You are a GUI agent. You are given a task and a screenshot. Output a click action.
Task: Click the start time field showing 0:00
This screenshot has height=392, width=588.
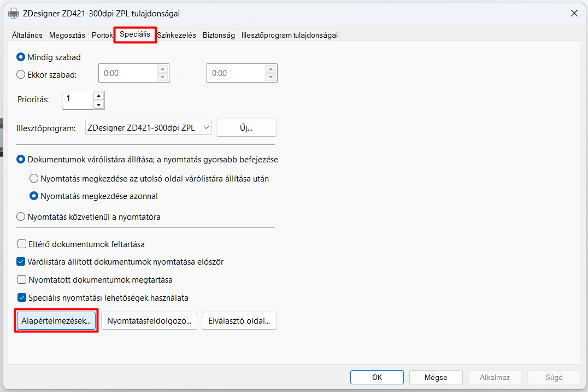coord(128,73)
